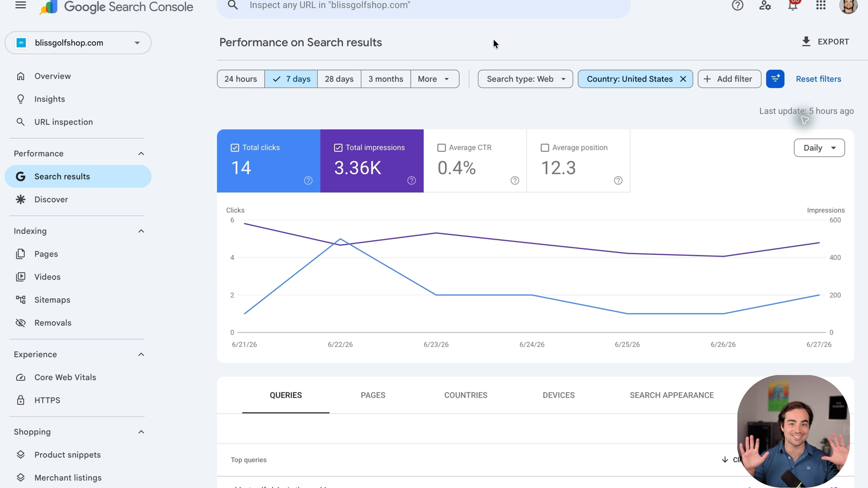Screen dimensions: 868x488
Task: Enable the Average CTR checkbox
Action: [x=442, y=147]
